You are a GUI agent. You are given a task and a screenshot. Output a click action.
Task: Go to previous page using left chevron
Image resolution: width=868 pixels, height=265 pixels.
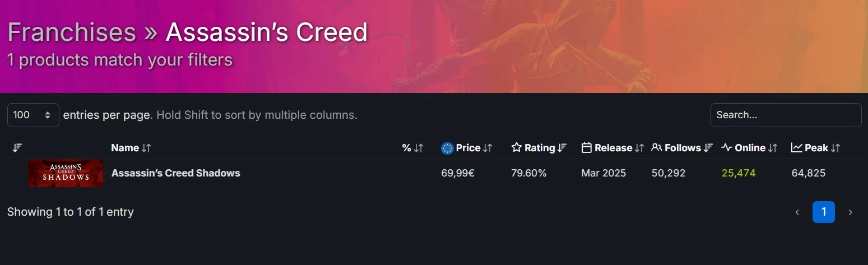click(x=797, y=212)
